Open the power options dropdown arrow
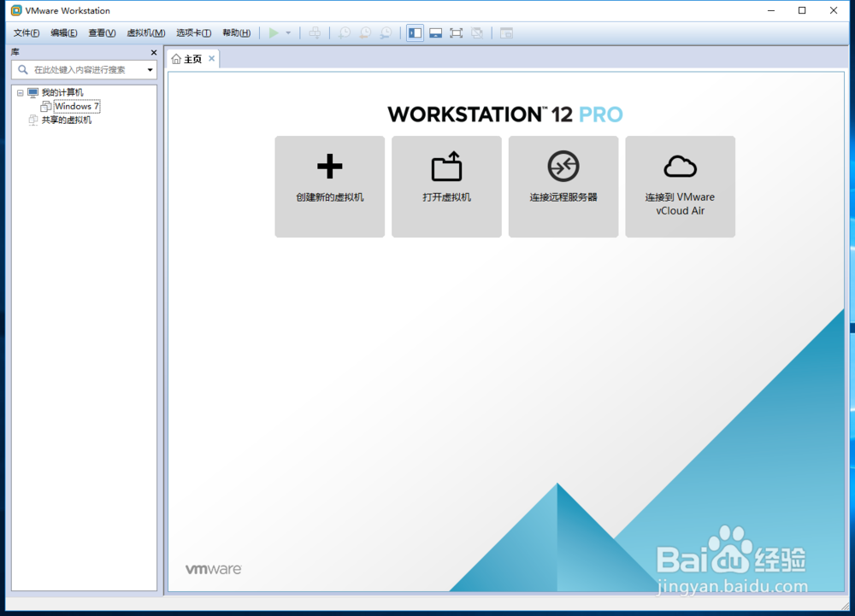 pos(288,33)
